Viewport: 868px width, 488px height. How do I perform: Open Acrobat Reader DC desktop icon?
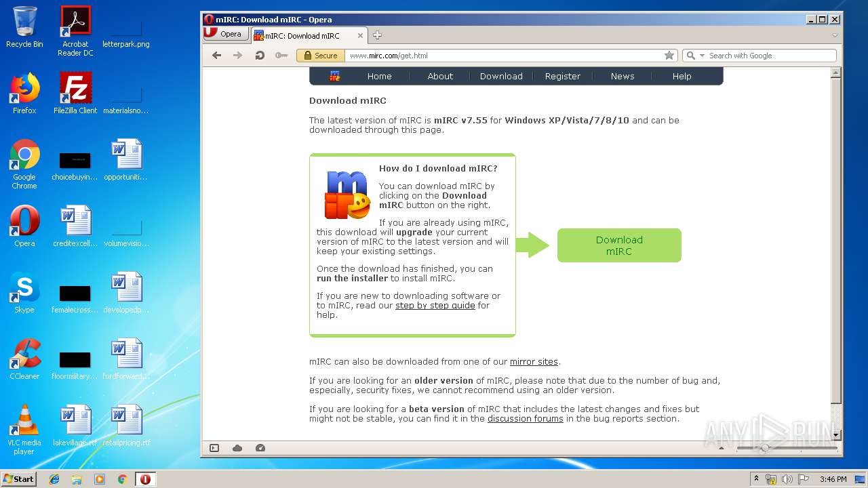pyautogui.click(x=75, y=31)
